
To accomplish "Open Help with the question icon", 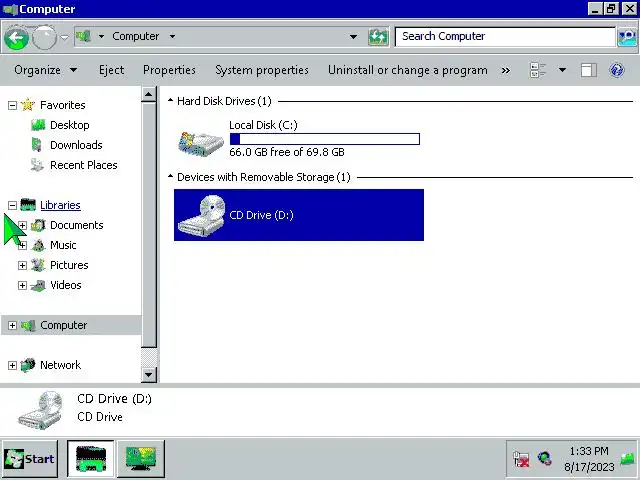I will [x=617, y=70].
